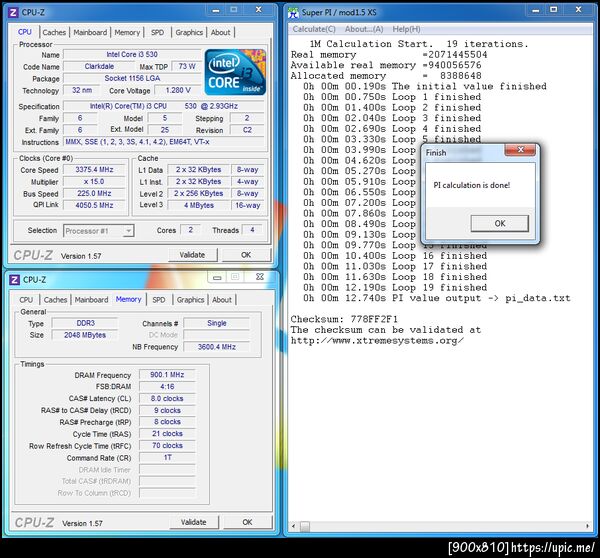
Task: Open SPD tab in top CPU-Z window
Action: coord(158,33)
